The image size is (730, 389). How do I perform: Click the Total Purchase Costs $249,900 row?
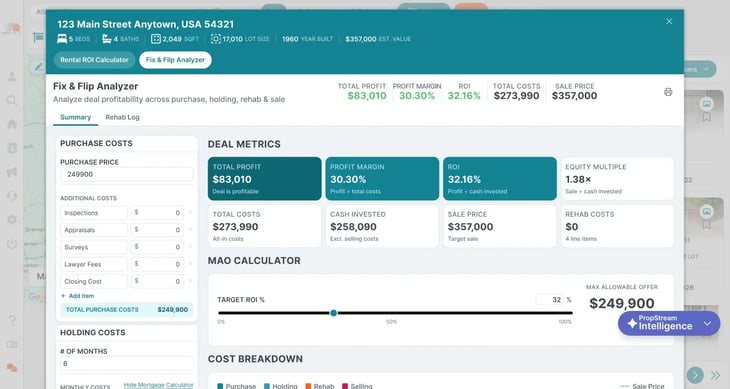pyautogui.click(x=127, y=309)
